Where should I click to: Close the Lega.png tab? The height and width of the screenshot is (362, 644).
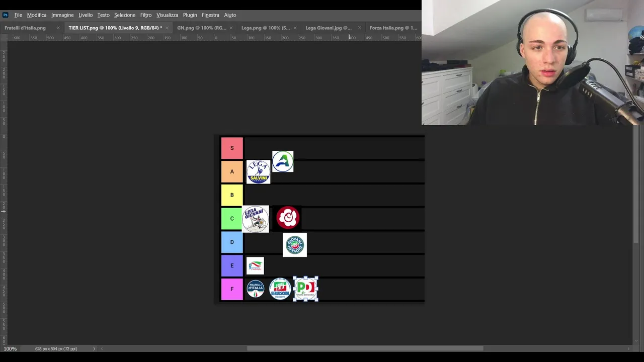tap(295, 28)
